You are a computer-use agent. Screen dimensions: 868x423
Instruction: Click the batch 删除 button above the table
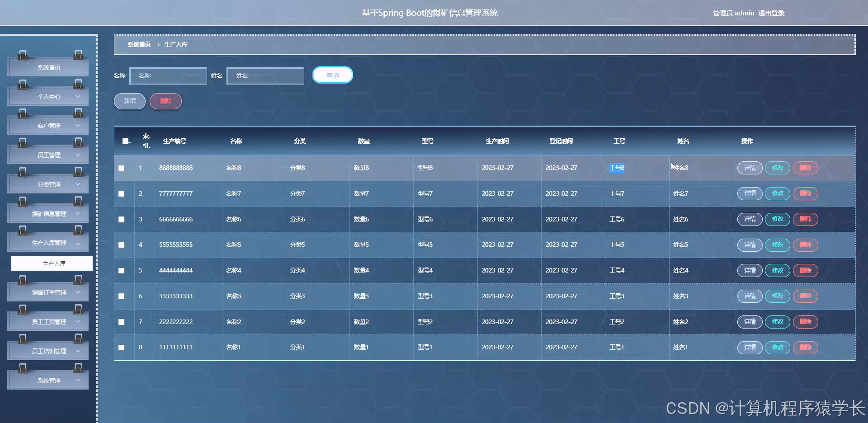(x=166, y=101)
